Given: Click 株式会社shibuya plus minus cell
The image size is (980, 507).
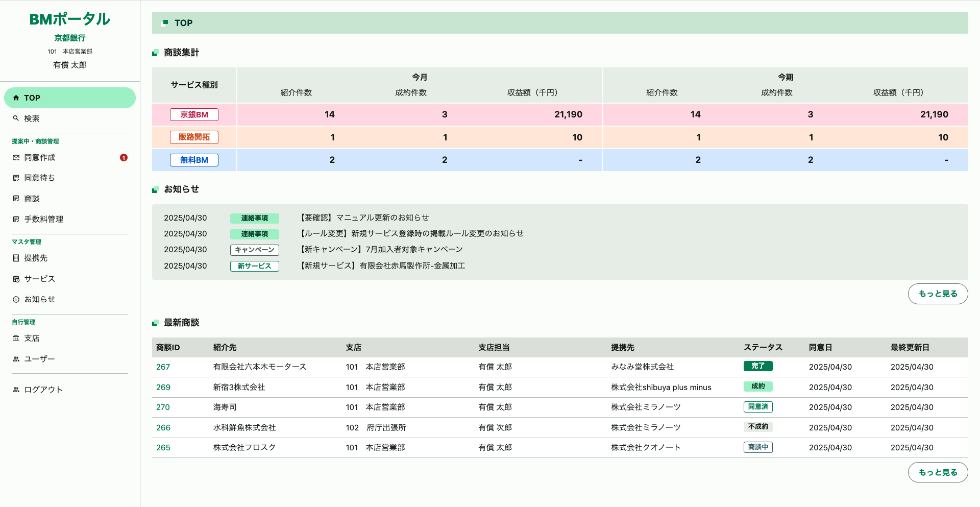Looking at the screenshot, I should [661, 388].
